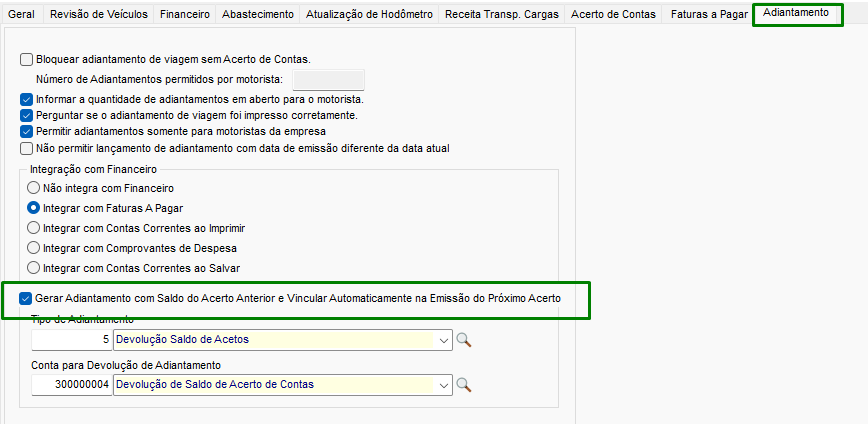Select Integrar com Contas Correntes ao Salvar
Screen dimensions: 868x424
click(34, 268)
